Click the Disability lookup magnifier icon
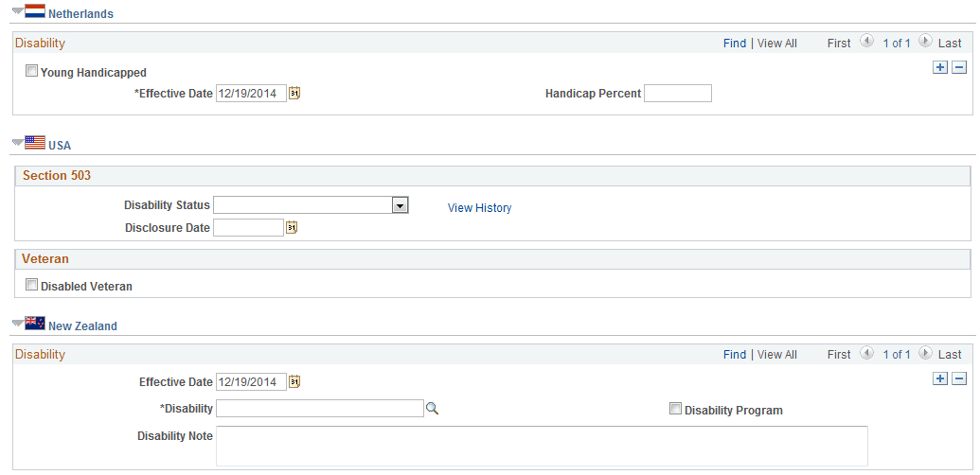This screenshot has height=475, width=980. coord(432,409)
